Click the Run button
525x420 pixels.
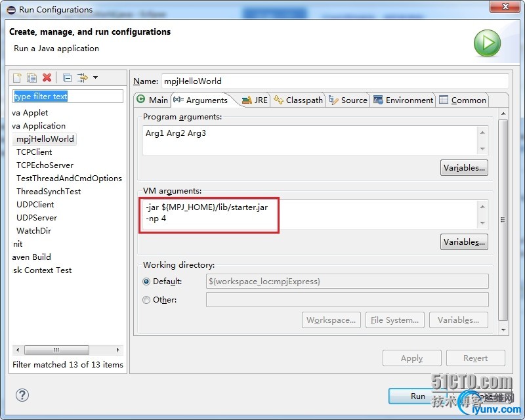click(418, 396)
